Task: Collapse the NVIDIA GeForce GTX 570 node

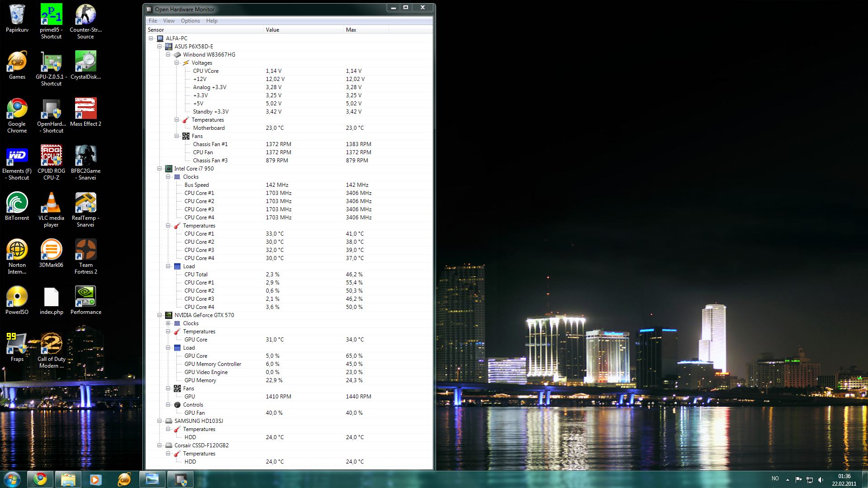Action: pos(159,315)
